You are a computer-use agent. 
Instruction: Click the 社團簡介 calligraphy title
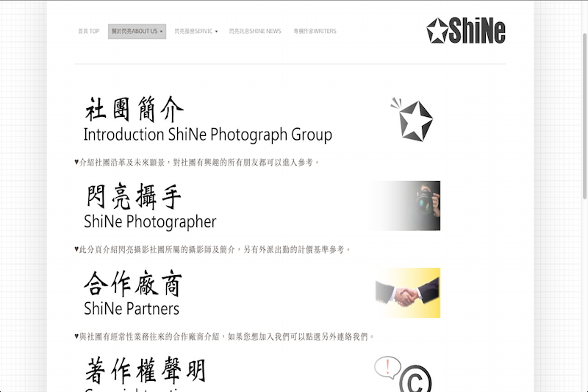click(135, 109)
